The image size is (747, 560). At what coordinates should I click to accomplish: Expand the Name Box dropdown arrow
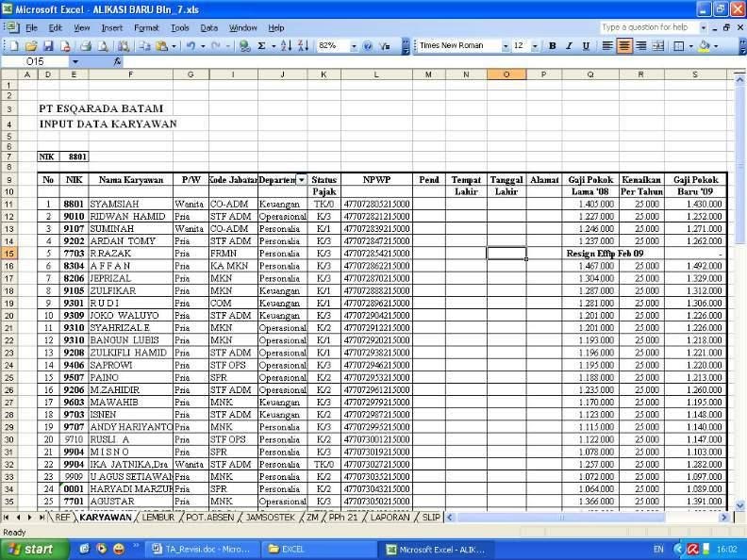75,61
